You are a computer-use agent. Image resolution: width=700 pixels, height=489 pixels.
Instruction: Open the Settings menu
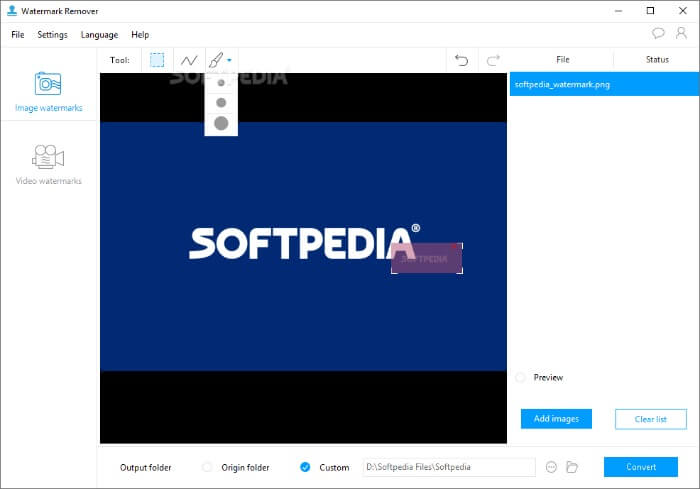pyautogui.click(x=52, y=35)
